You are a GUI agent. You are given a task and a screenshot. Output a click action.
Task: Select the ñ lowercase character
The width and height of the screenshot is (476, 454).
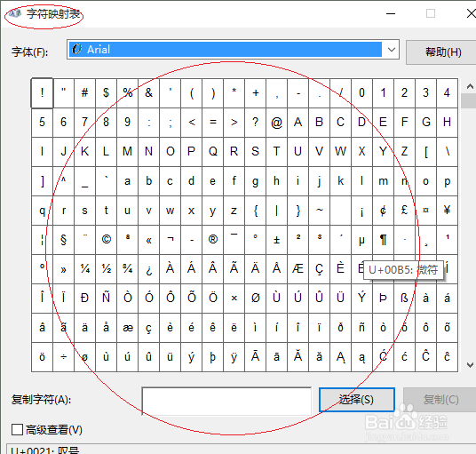pyautogui.click(x=361, y=328)
